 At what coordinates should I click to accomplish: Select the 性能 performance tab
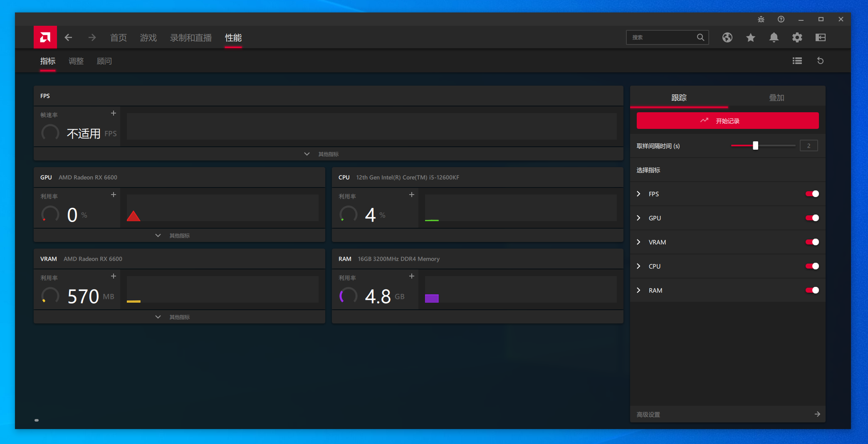pyautogui.click(x=233, y=38)
